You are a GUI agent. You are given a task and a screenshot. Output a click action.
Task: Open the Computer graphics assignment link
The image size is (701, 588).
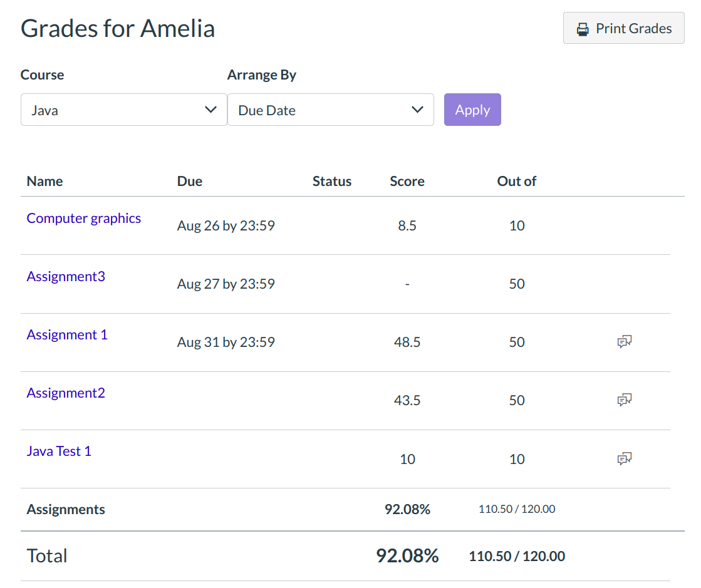[84, 219]
